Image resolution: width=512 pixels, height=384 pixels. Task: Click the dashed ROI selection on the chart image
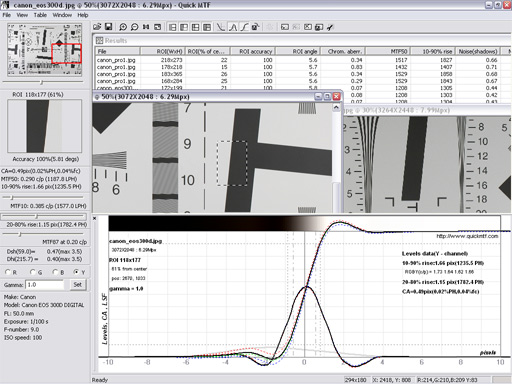coord(232,163)
